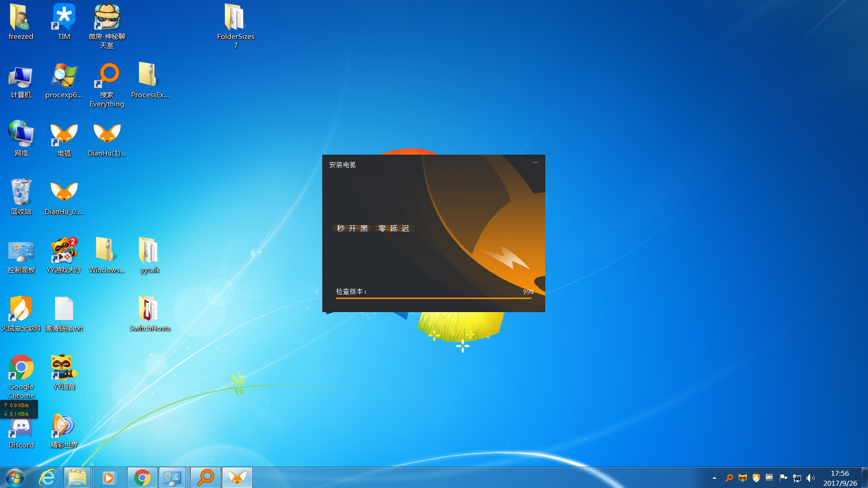Click the installer progress bar
Screen dimensions: 868x488
tap(433, 298)
